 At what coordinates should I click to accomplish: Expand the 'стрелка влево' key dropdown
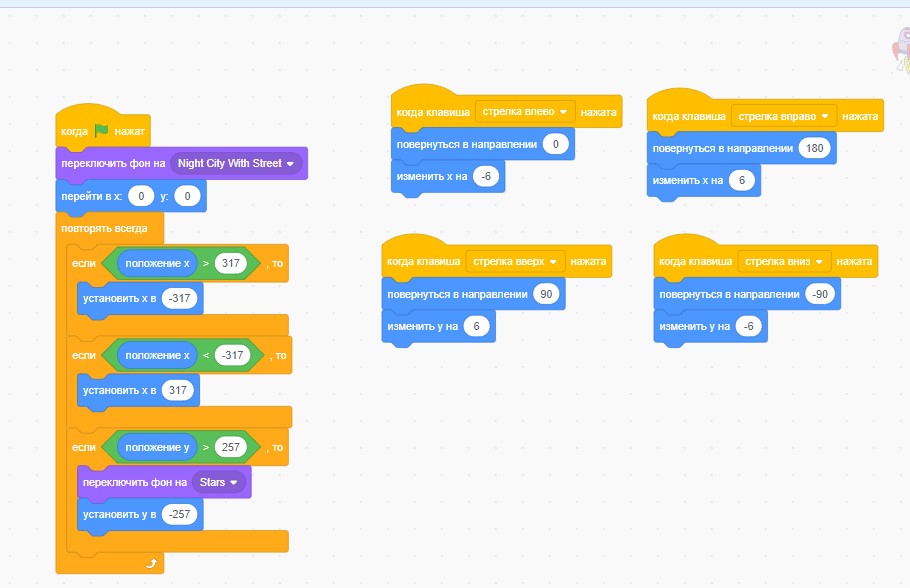(x=525, y=111)
